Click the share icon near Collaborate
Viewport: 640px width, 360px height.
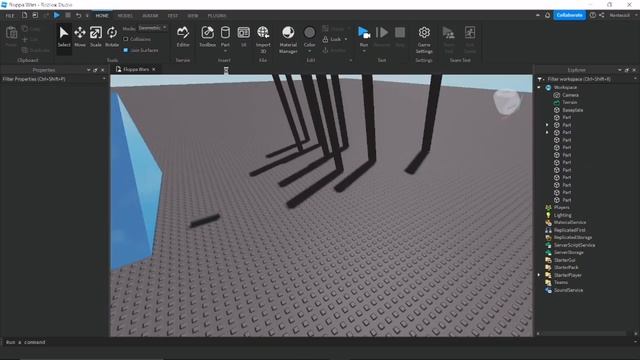tap(602, 15)
